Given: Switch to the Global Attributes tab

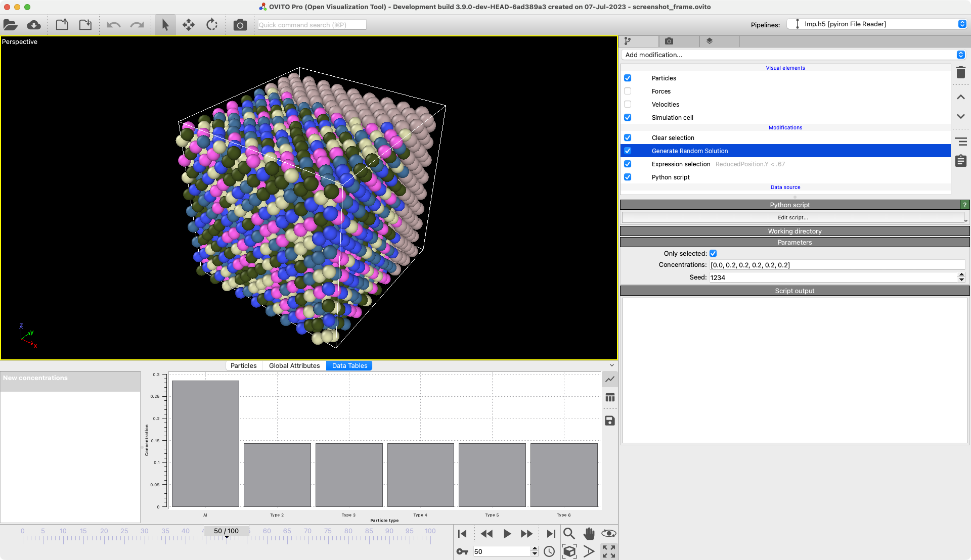Looking at the screenshot, I should pyautogui.click(x=294, y=366).
